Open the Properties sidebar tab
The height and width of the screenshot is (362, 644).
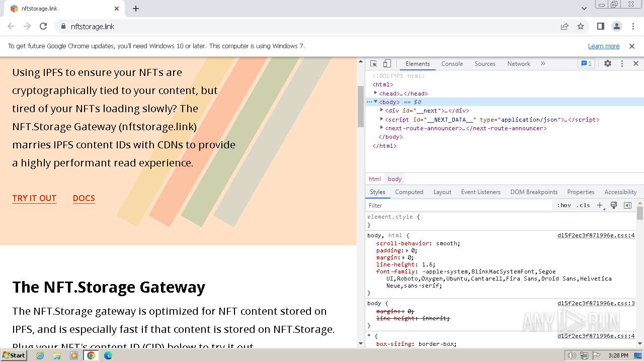581,192
